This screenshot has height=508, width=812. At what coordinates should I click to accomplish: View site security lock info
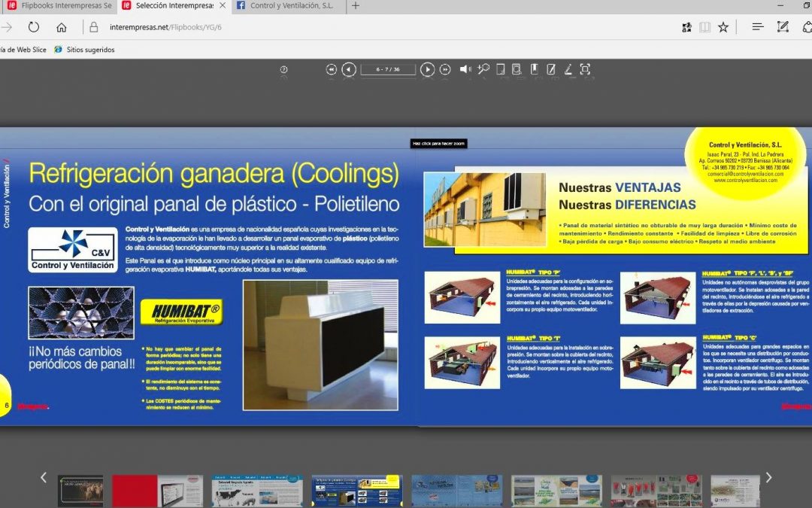point(94,27)
